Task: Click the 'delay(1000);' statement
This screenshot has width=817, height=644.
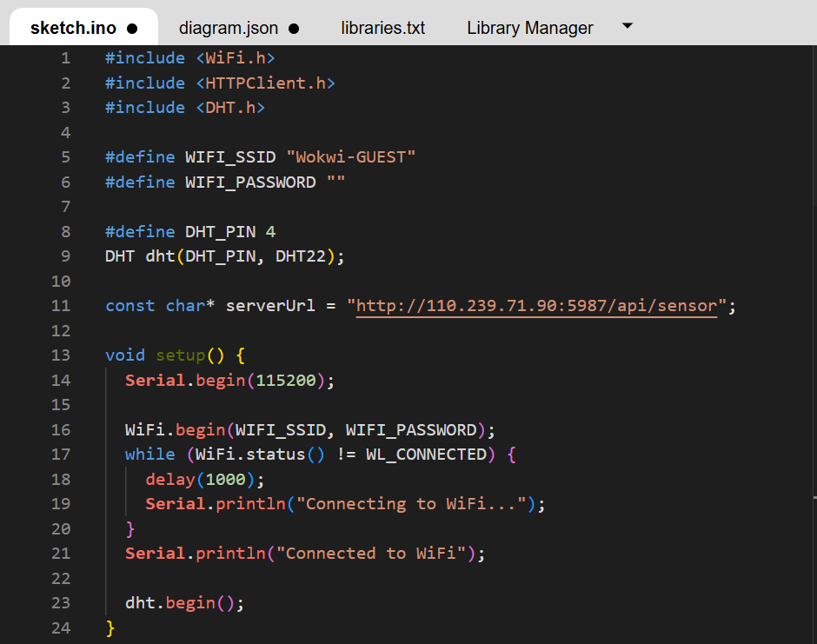Action: pyautogui.click(x=205, y=480)
